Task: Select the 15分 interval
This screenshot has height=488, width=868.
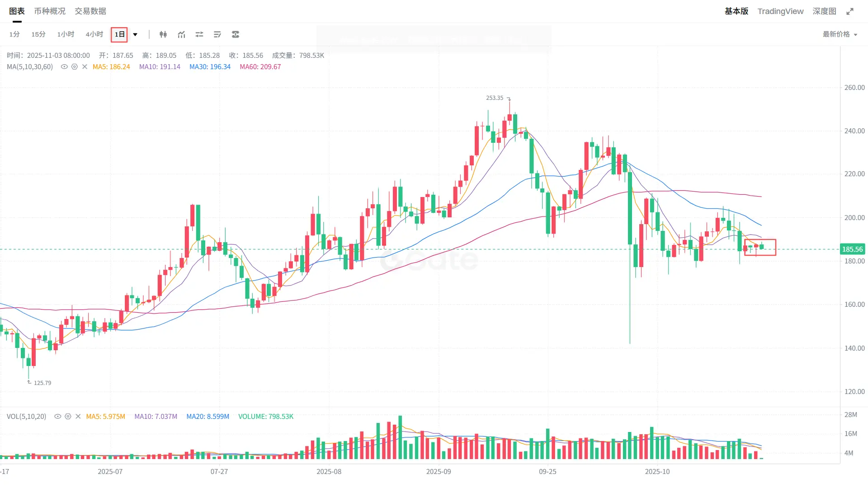Action: 38,34
